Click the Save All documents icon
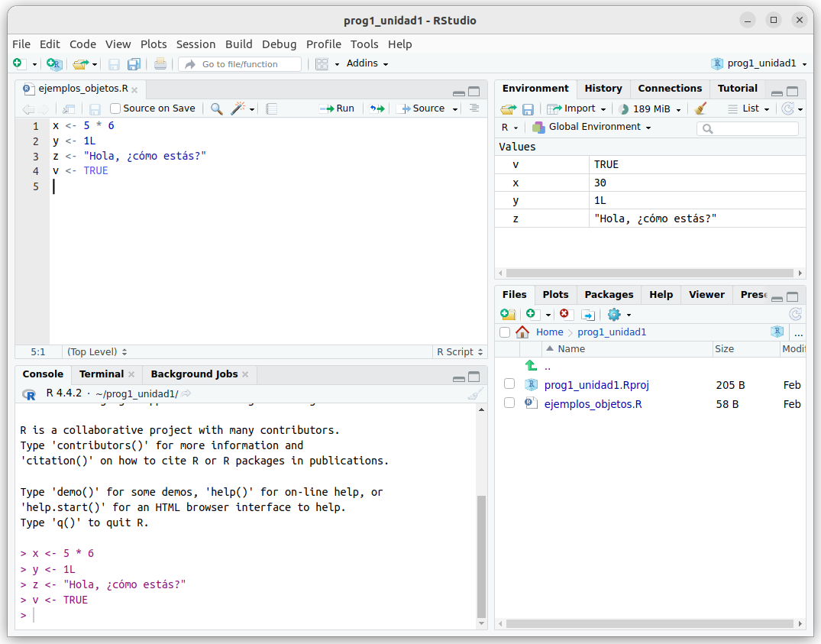 coord(134,64)
